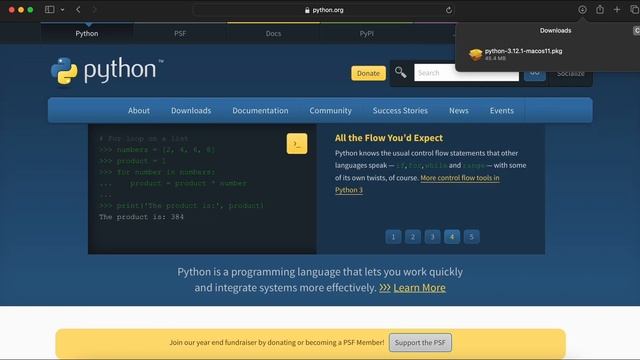Select slide 2 in the carousel
The height and width of the screenshot is (360, 640).
[413, 237]
